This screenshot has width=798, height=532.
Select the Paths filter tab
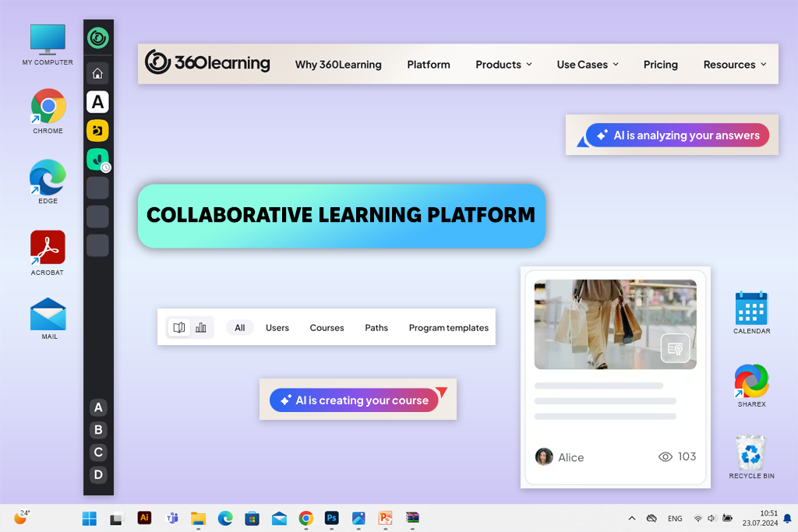376,328
